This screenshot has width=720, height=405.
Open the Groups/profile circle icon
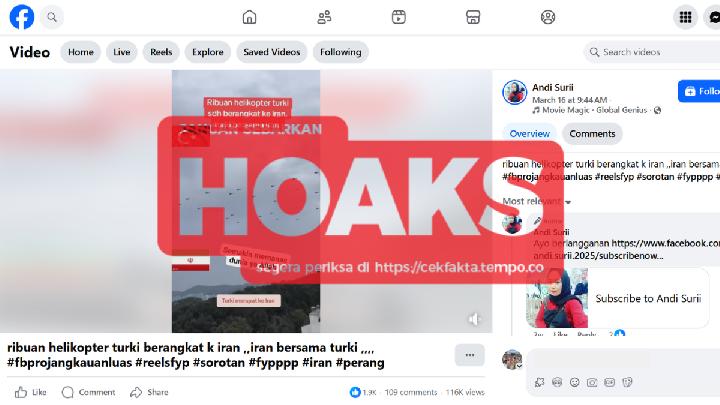548,17
